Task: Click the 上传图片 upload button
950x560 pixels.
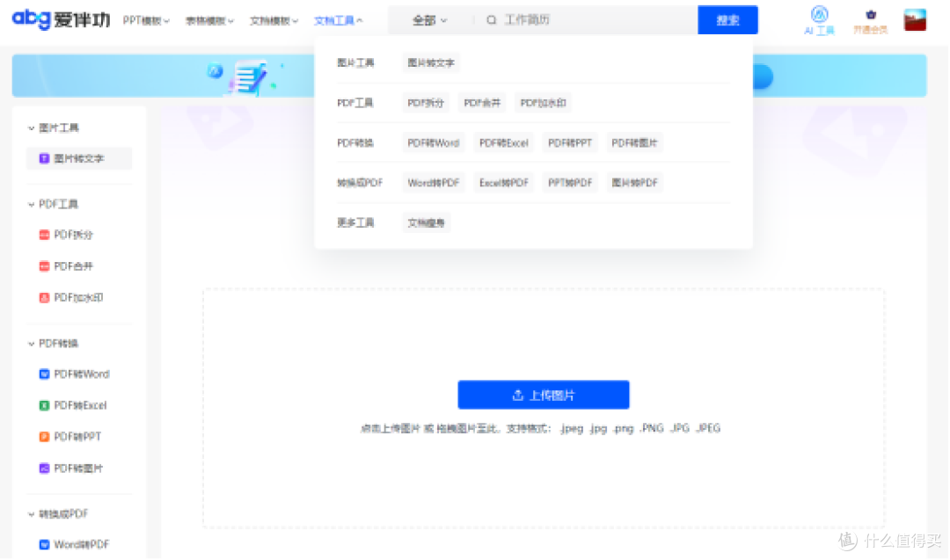Action: 544,396
